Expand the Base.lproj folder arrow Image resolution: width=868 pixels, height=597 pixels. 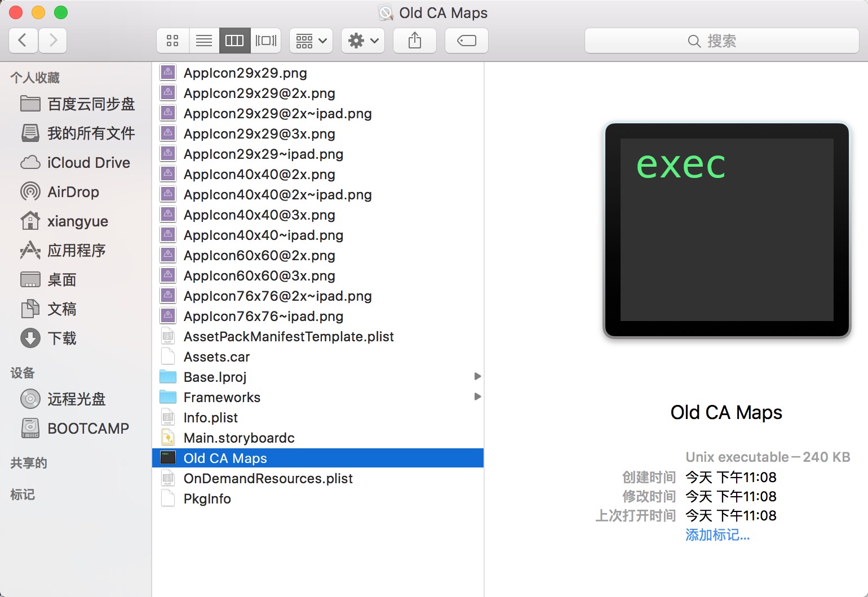pos(477,377)
